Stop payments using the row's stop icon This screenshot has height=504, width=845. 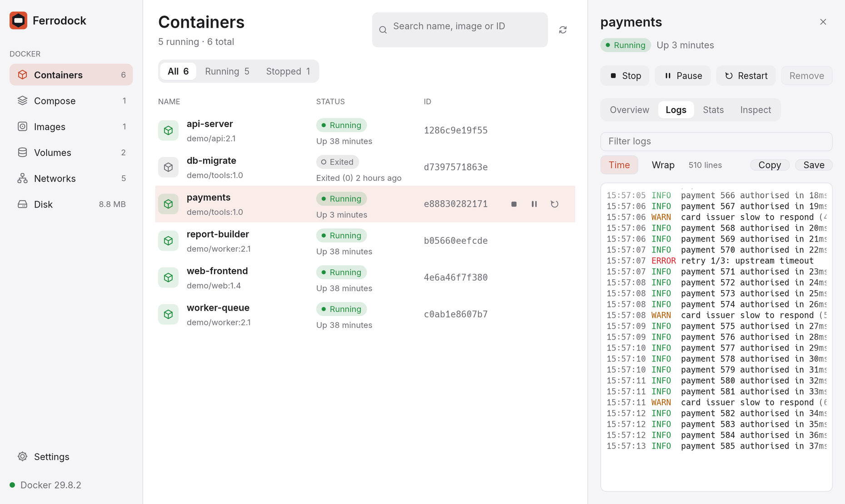[x=514, y=204]
